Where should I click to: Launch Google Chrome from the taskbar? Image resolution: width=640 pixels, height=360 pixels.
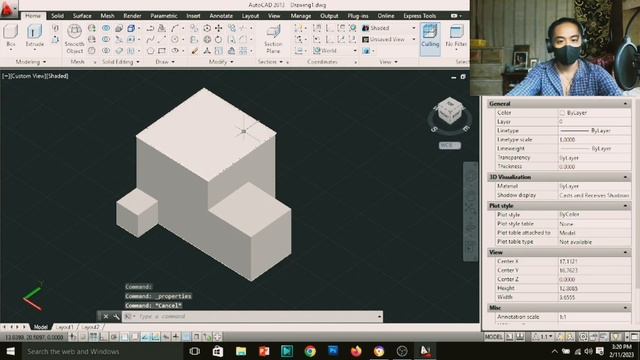310,351
